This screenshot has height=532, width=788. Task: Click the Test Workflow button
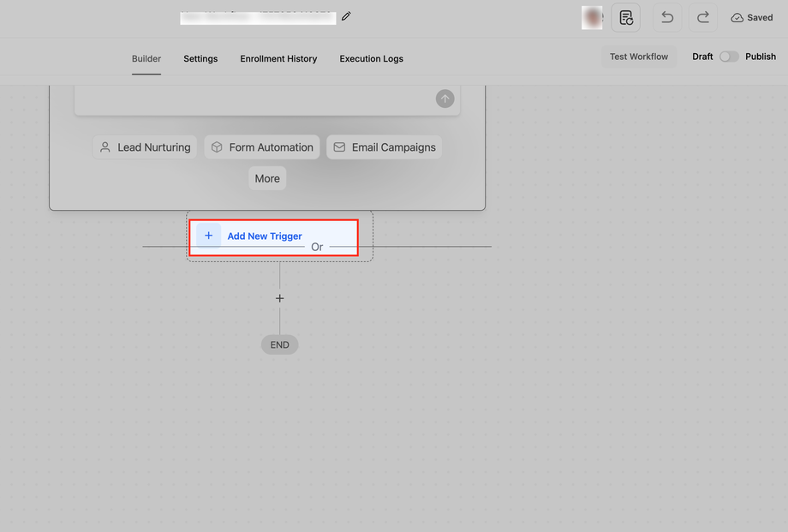tap(639, 57)
